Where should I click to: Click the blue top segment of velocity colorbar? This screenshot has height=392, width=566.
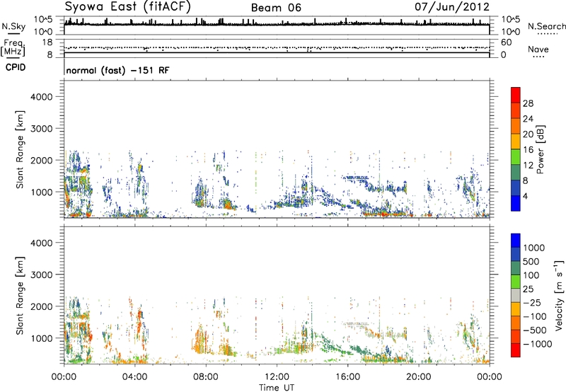point(516,241)
